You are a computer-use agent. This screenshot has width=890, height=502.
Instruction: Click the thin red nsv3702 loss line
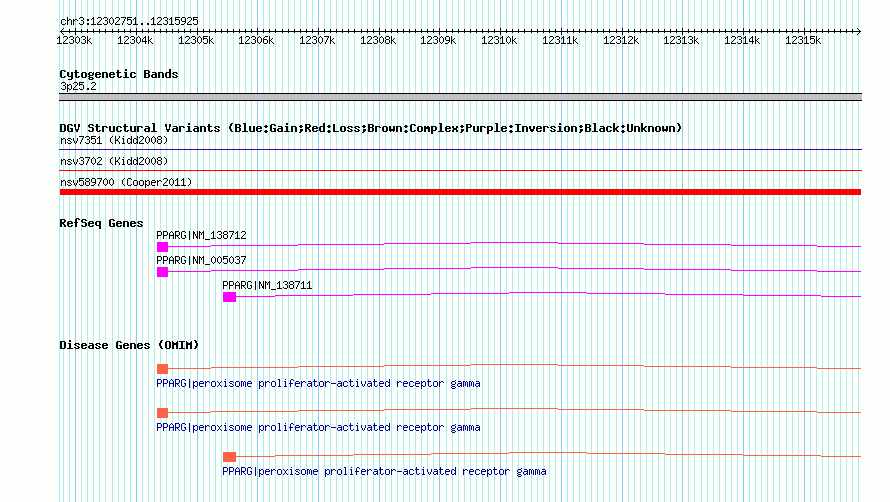[460, 170]
